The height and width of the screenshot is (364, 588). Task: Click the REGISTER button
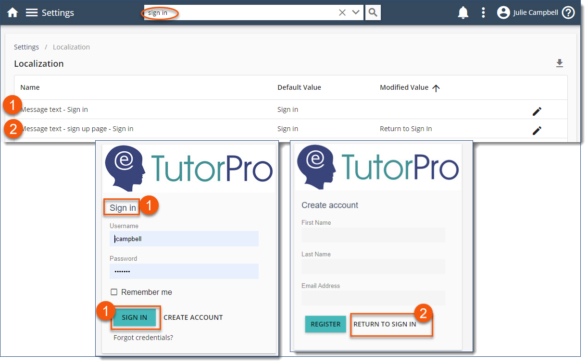[x=325, y=324]
